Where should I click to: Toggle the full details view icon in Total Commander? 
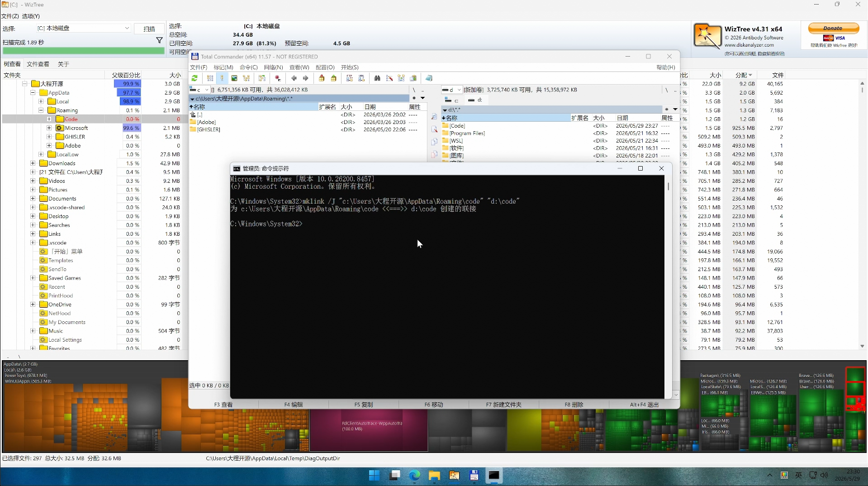(x=222, y=78)
